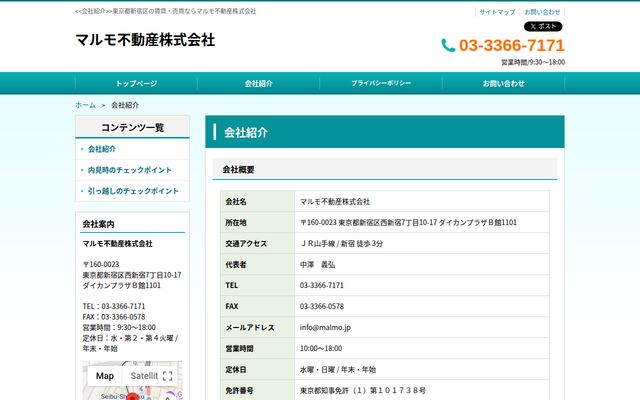This screenshot has width=640, height=400.
Task: Click the red map location pin
Action: [132, 396]
